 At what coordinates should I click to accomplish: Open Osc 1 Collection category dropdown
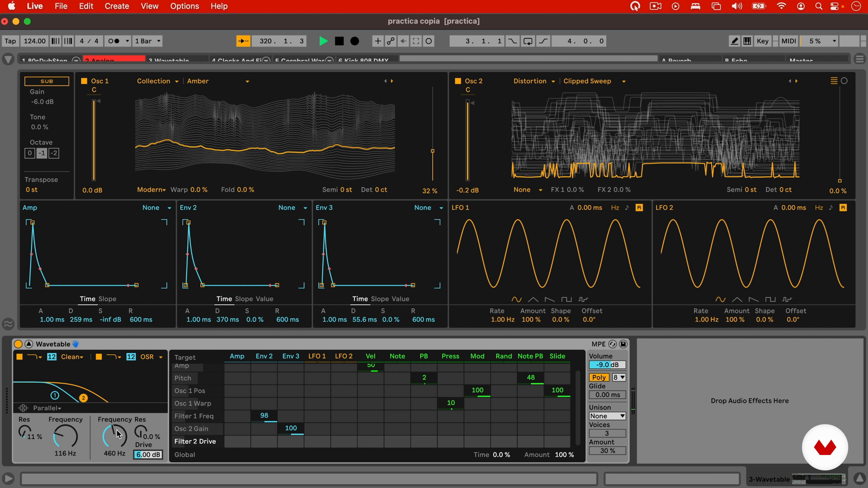157,81
